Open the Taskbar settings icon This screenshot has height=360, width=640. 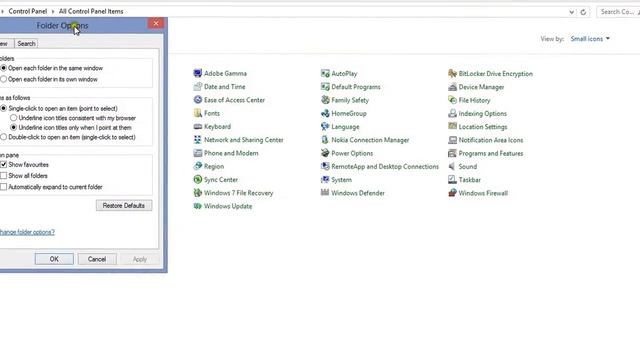click(x=452, y=180)
